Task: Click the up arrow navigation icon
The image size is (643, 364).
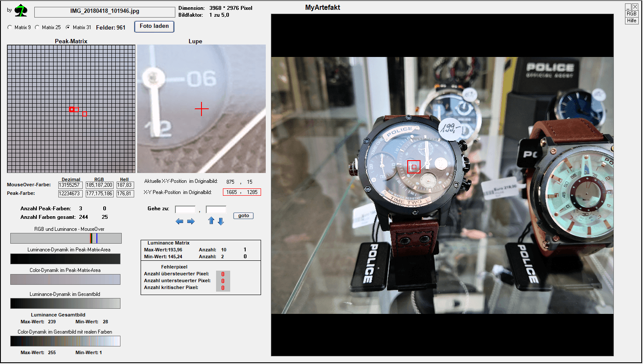Action: coord(211,221)
